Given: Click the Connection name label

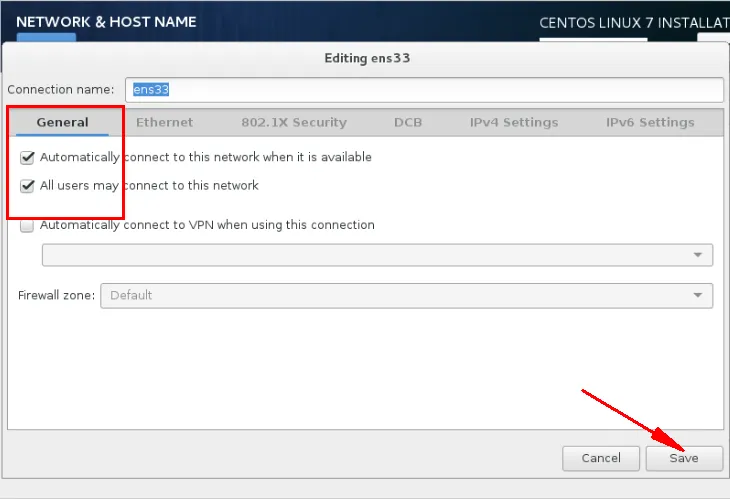Looking at the screenshot, I should tap(60, 90).
